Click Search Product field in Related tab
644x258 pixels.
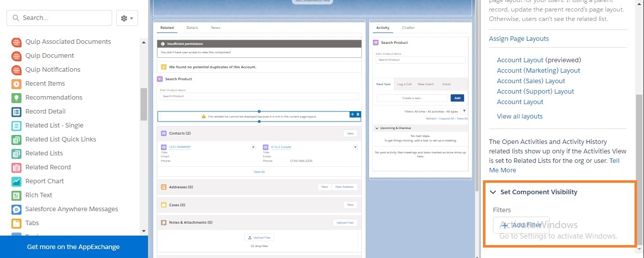pyautogui.click(x=259, y=96)
